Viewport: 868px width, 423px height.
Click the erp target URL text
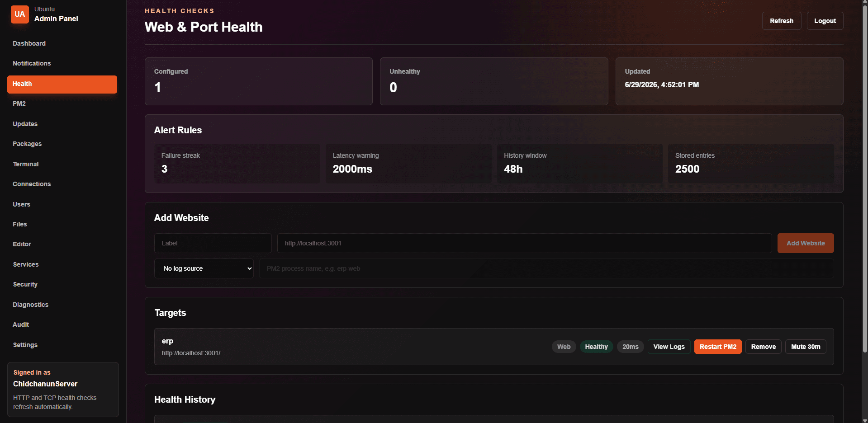pos(191,353)
